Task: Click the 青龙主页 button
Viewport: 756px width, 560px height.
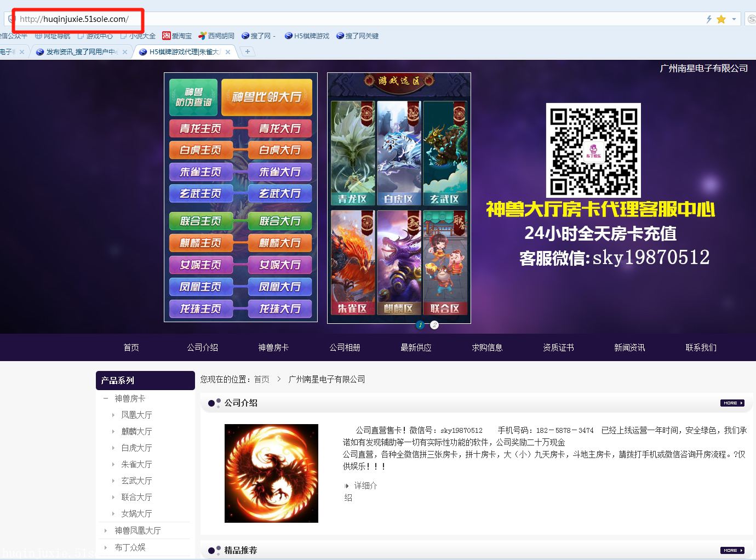Action: pyautogui.click(x=201, y=128)
